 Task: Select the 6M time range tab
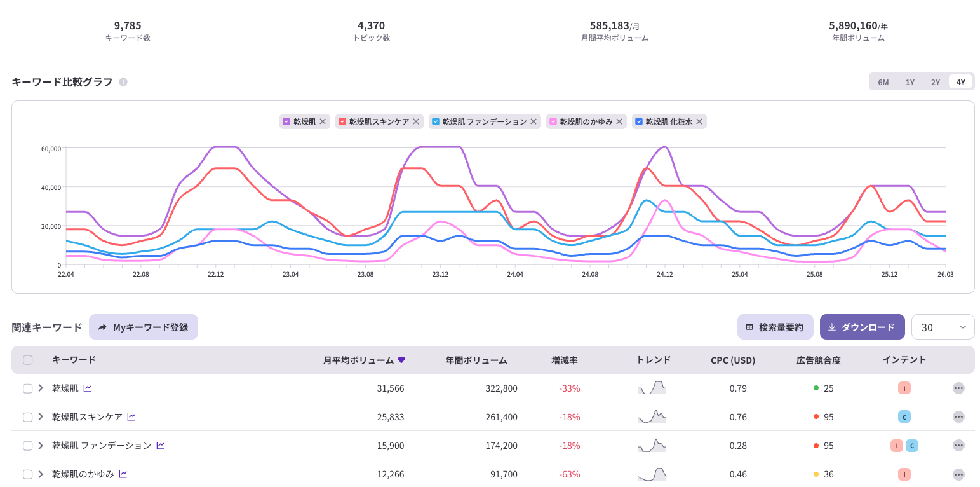coord(883,81)
